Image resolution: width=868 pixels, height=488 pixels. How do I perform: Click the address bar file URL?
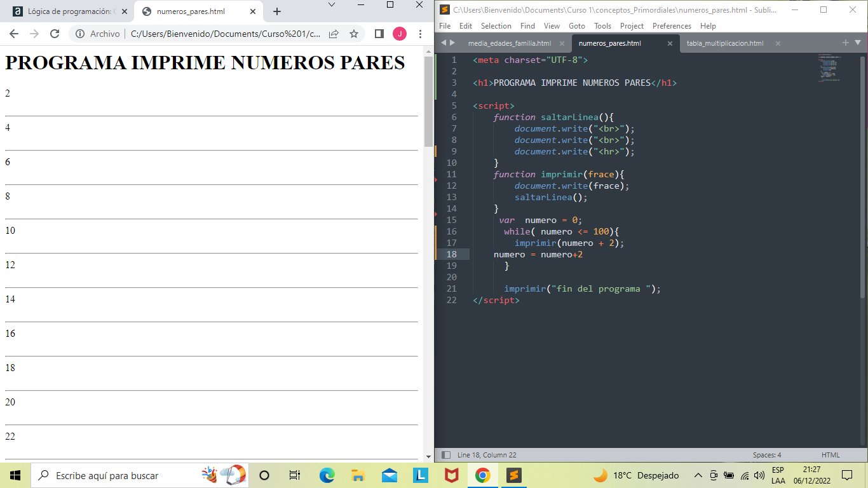point(225,34)
